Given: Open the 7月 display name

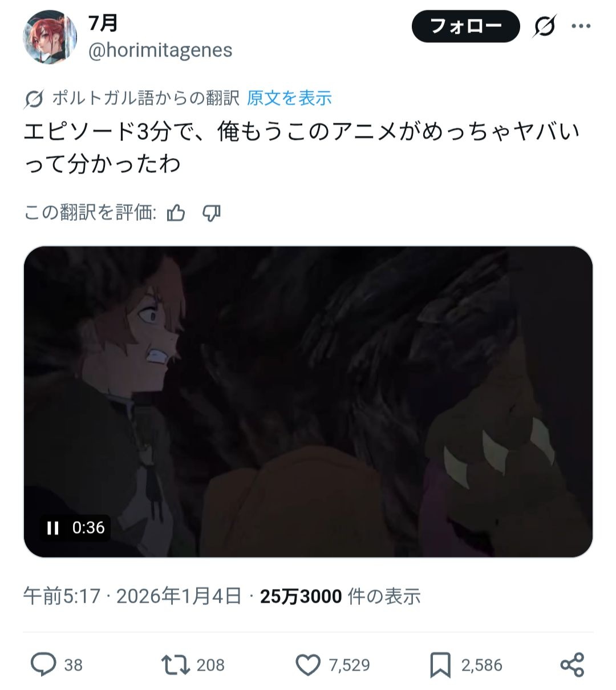Looking at the screenshot, I should pyautogui.click(x=103, y=23).
